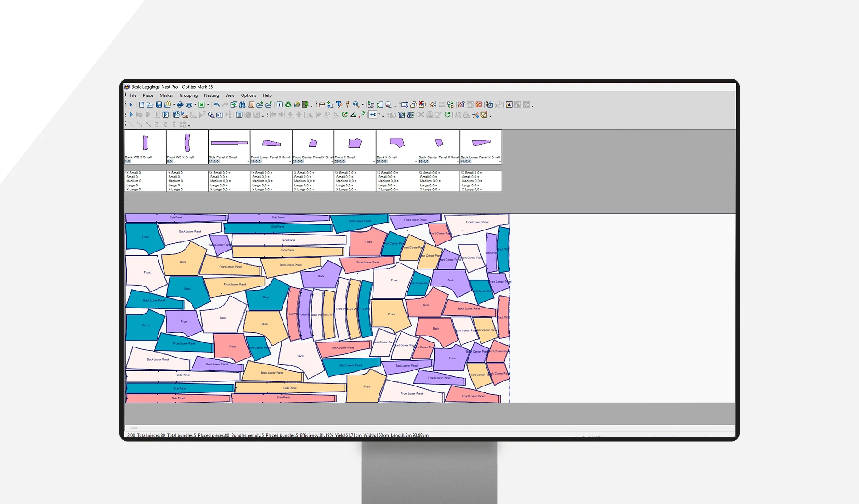Print the marker layout
Image resolution: width=859 pixels, height=504 pixels.
(x=180, y=105)
